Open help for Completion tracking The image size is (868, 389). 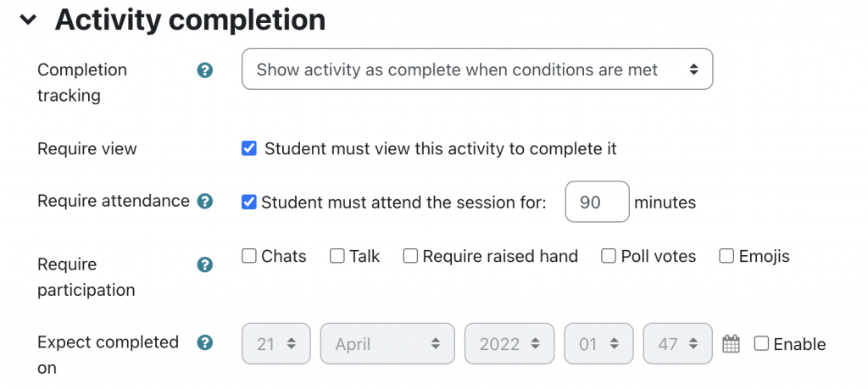[204, 70]
